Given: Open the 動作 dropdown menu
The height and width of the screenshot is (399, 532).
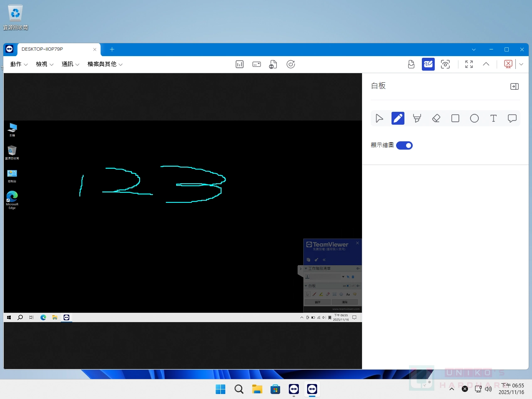Looking at the screenshot, I should 19,64.
